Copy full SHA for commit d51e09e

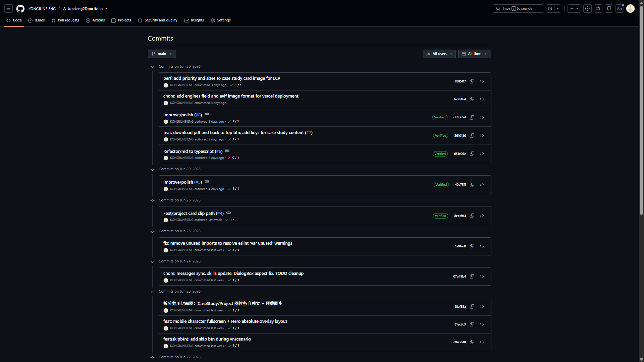pyautogui.click(x=472, y=154)
